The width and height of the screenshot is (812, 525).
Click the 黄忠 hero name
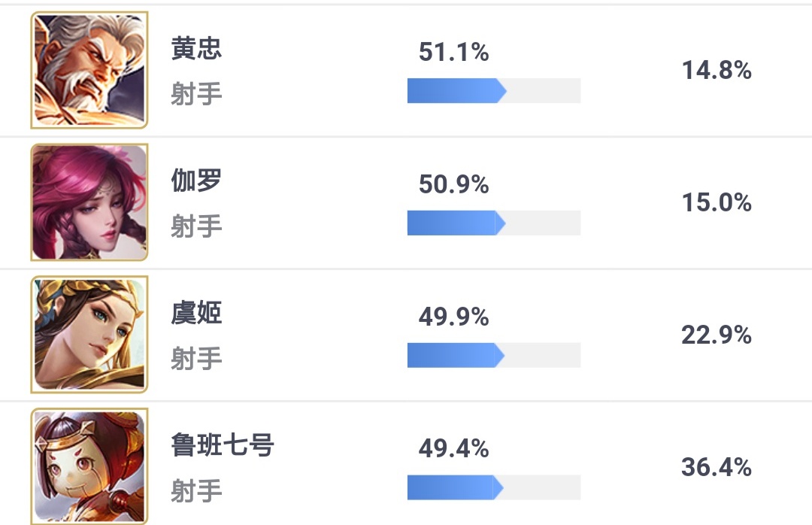tap(196, 50)
